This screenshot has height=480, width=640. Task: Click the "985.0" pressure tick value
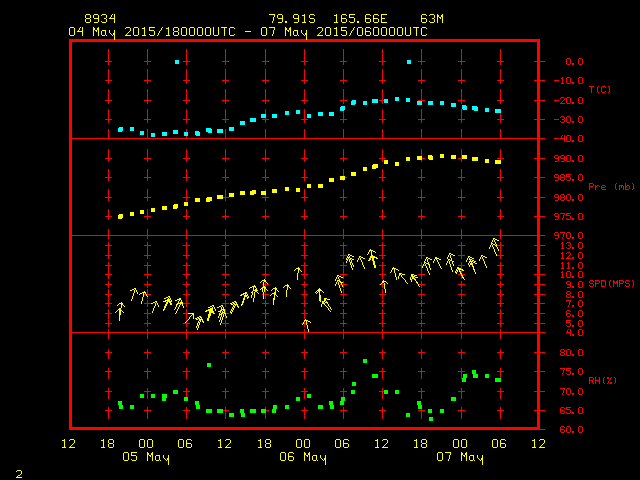click(x=569, y=178)
